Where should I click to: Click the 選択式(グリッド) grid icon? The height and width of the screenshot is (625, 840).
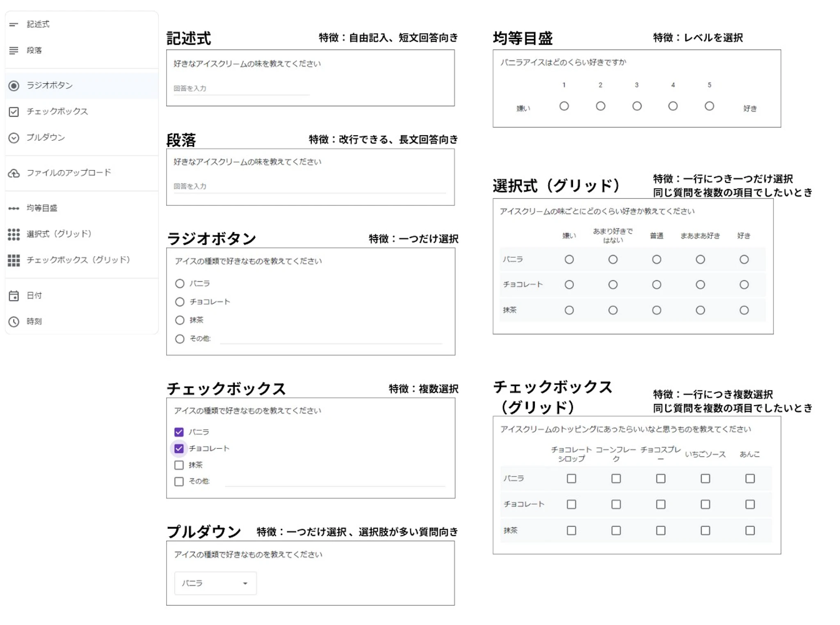click(14, 234)
